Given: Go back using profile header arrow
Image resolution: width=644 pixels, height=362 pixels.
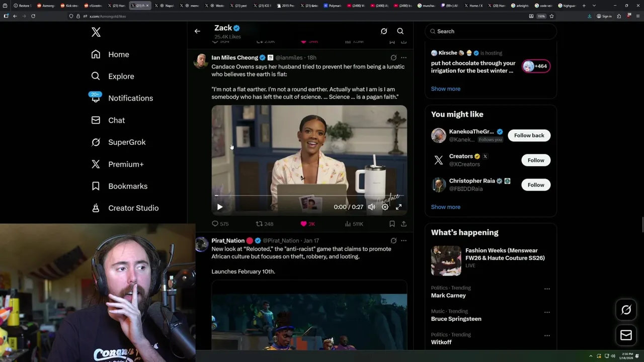Looking at the screenshot, I should pos(197,31).
